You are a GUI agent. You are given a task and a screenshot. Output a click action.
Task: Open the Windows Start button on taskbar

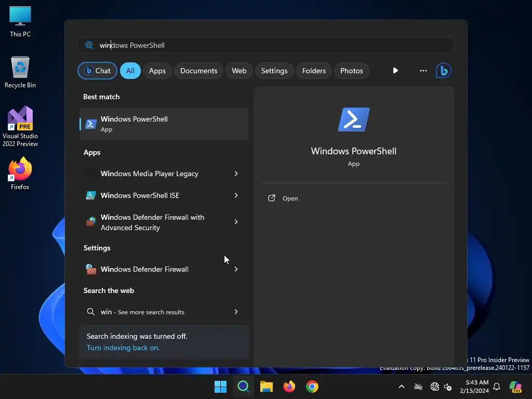pos(220,387)
